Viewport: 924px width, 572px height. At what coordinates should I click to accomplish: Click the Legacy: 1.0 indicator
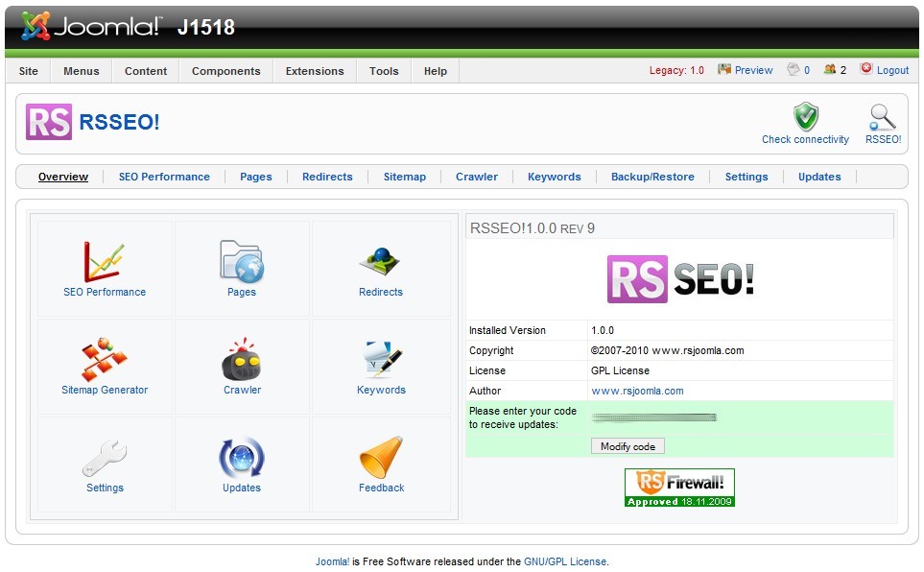coord(676,70)
